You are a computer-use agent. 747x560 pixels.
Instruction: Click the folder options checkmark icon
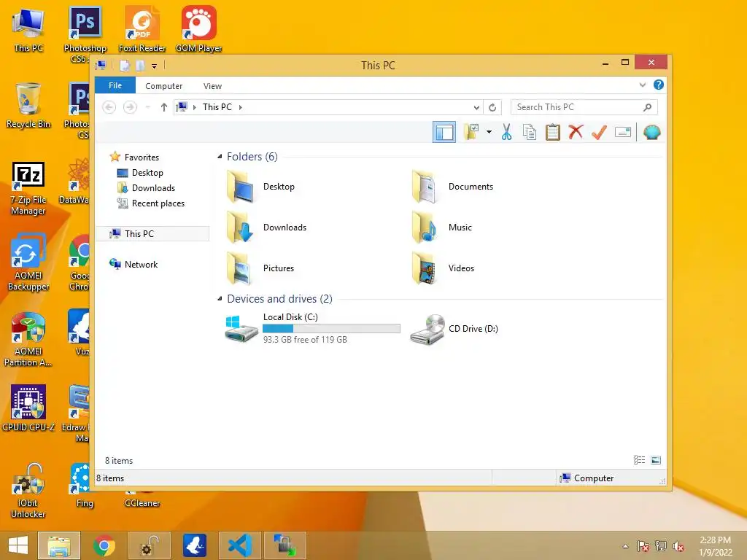[x=471, y=132]
